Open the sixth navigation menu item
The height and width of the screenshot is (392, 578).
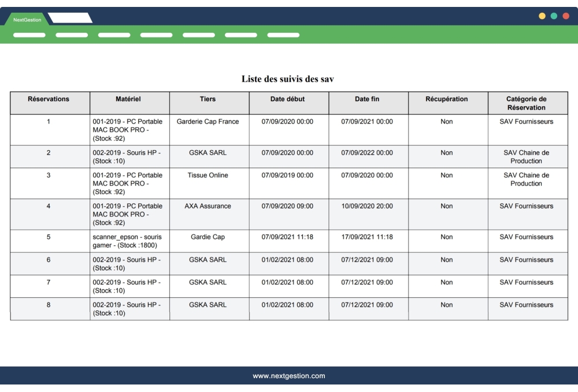[240, 35]
